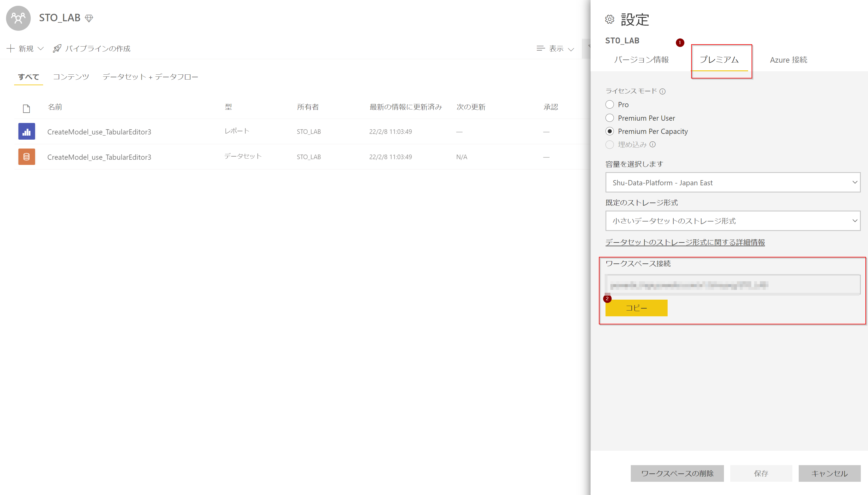Select the Pro license mode radio button
868x495 pixels.
pyautogui.click(x=610, y=104)
